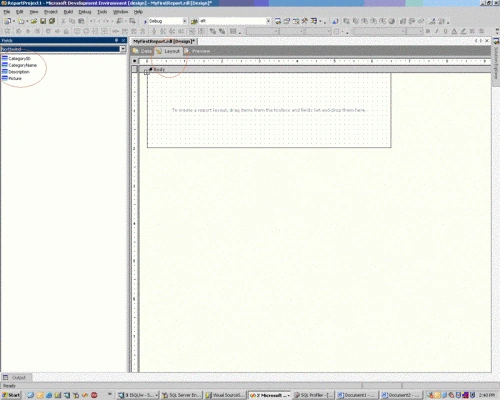Click the Start button on the taskbar

tap(11, 395)
